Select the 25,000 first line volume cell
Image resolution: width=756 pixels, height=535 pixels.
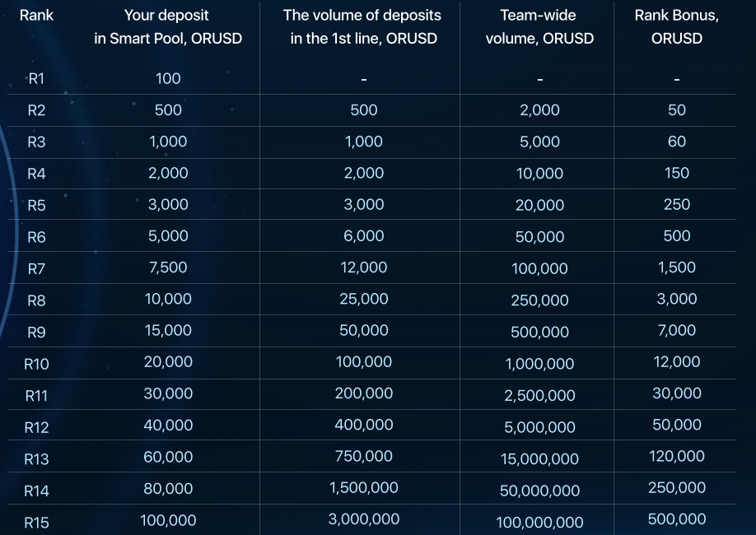[363, 300]
